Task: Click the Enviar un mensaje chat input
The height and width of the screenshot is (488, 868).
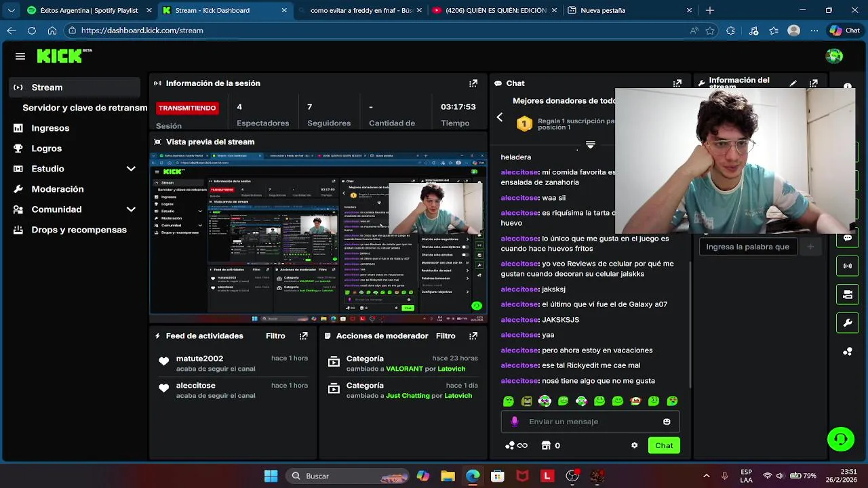Action: pyautogui.click(x=590, y=422)
